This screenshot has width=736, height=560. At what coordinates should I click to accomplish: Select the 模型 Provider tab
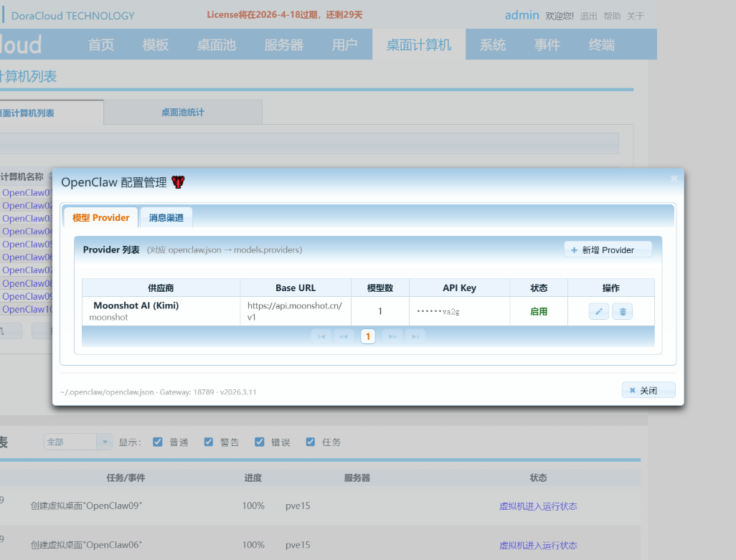coord(100,218)
